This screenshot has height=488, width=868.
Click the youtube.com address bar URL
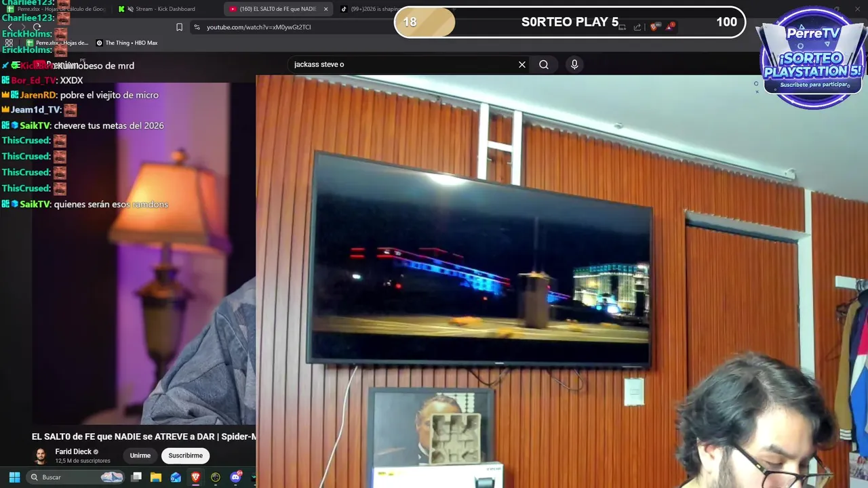(258, 27)
